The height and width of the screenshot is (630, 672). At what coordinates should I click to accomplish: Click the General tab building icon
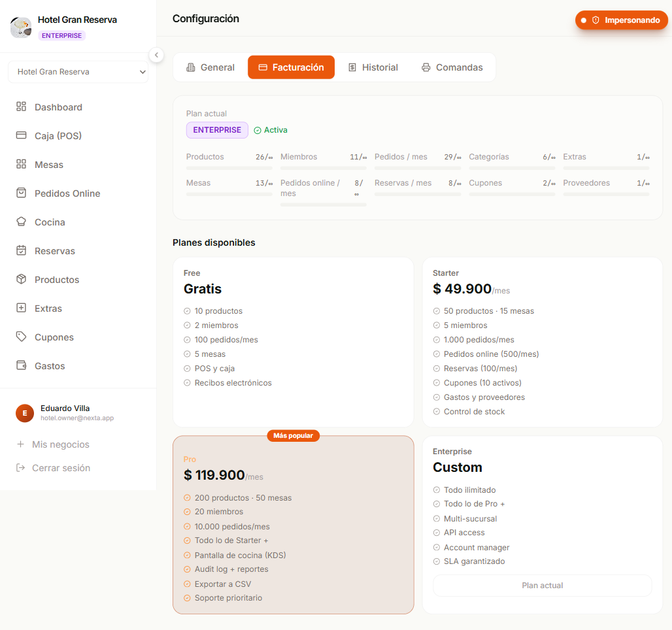[191, 67]
